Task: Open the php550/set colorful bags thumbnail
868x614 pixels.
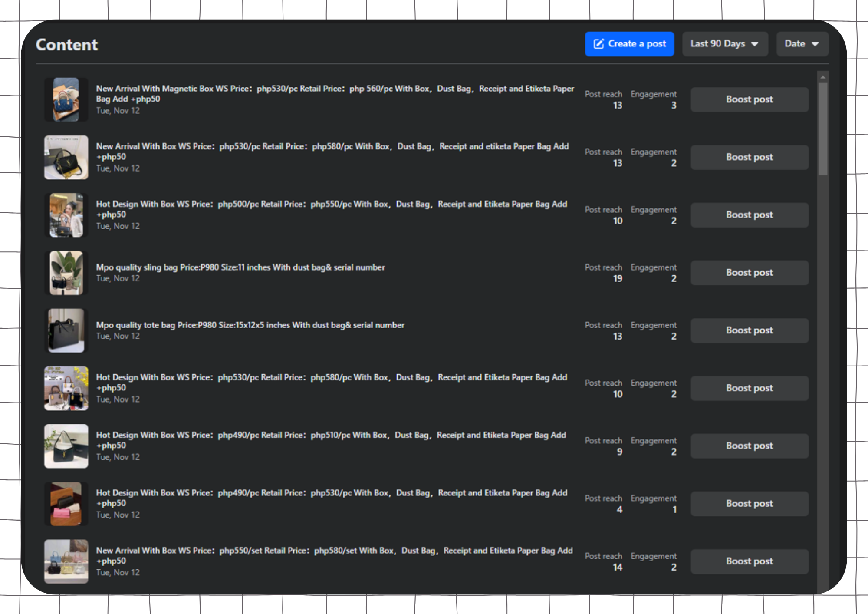Action: pos(66,561)
